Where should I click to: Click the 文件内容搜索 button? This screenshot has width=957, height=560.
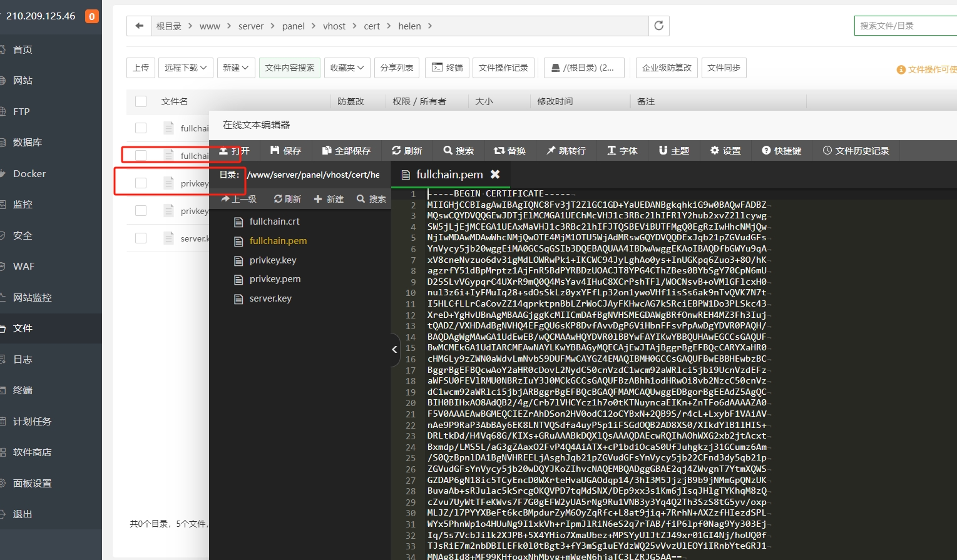[x=289, y=68]
